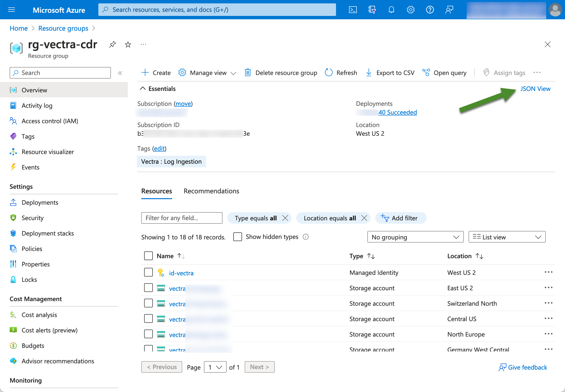This screenshot has width=565, height=392.
Task: Open the directories and subscriptions filter icon
Action: coord(372,10)
